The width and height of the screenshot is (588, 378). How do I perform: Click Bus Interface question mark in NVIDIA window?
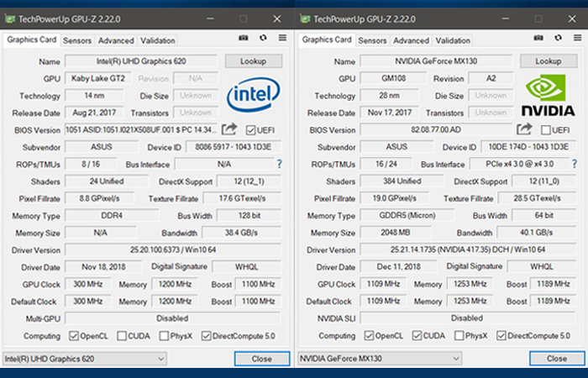[x=574, y=164]
